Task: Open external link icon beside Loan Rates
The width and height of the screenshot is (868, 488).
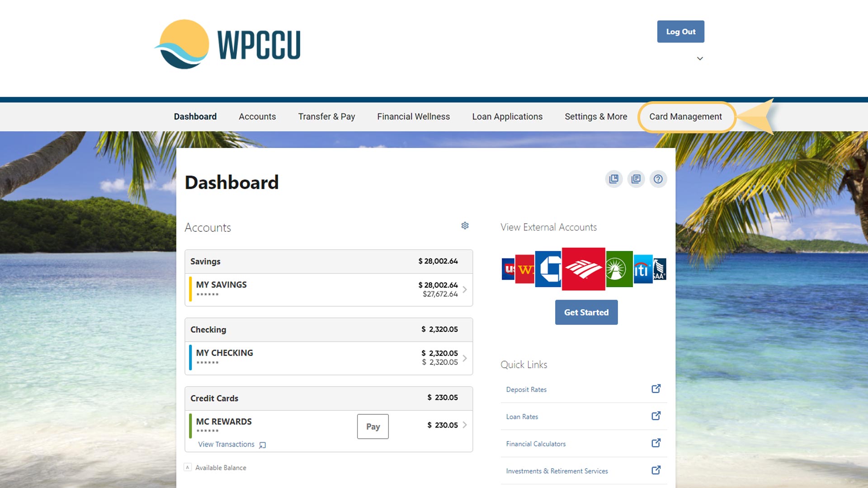Action: coord(656,416)
